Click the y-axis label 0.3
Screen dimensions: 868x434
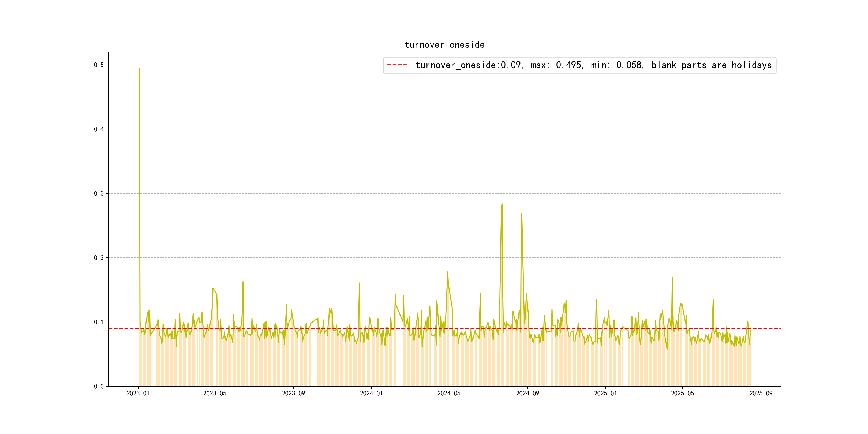coord(99,193)
